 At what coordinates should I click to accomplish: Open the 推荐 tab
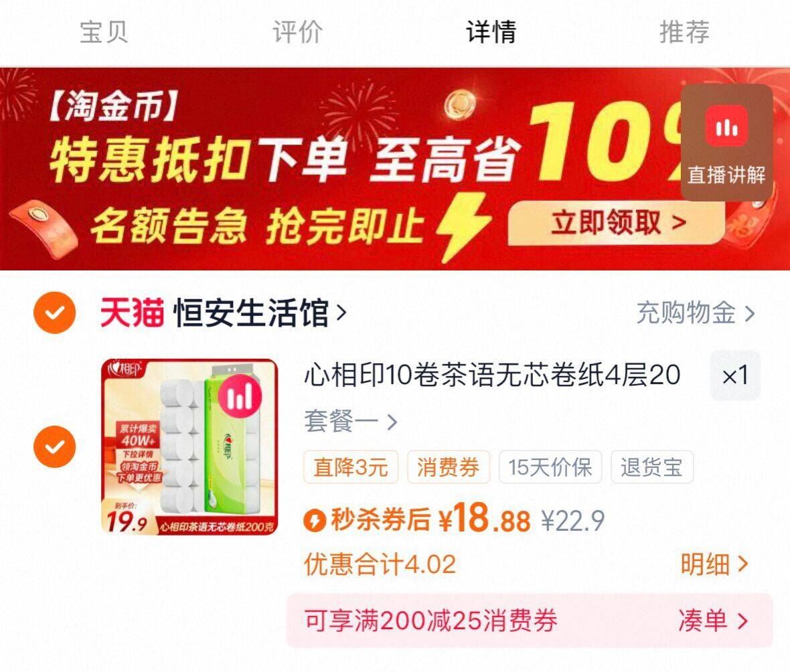685,32
